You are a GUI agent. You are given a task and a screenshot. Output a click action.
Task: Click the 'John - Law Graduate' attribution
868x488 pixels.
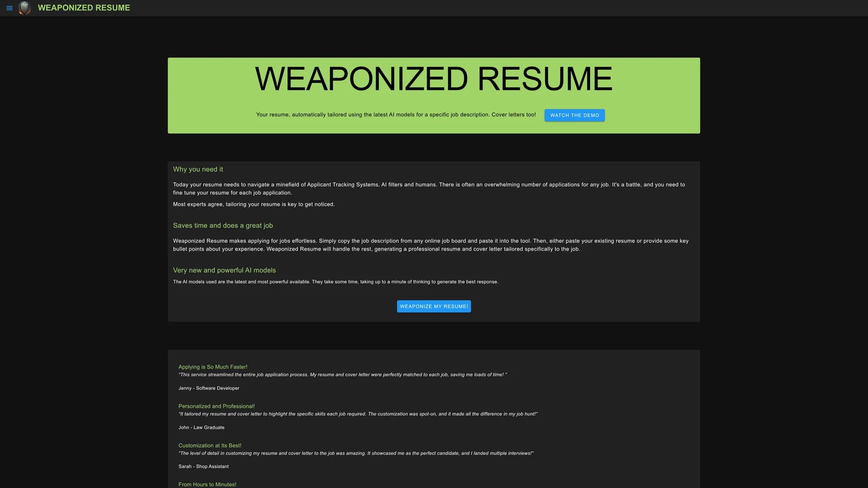(x=201, y=427)
